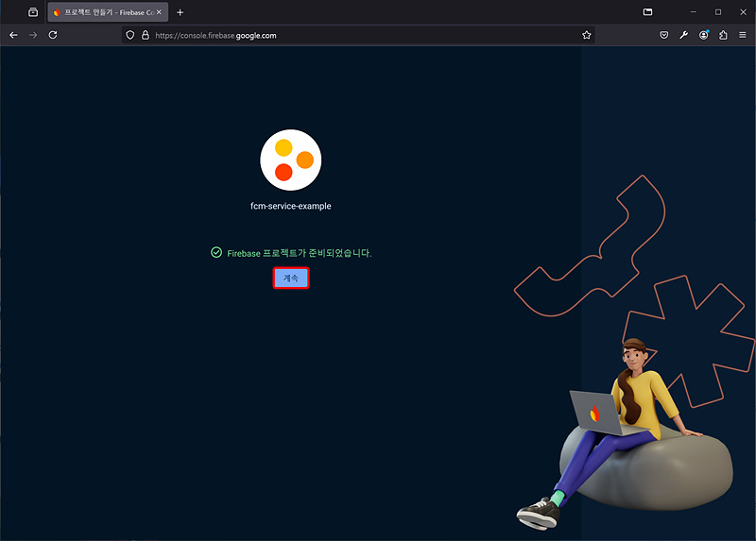The image size is (756, 541).
Task: Click the folder icon in title bar
Action: click(647, 12)
